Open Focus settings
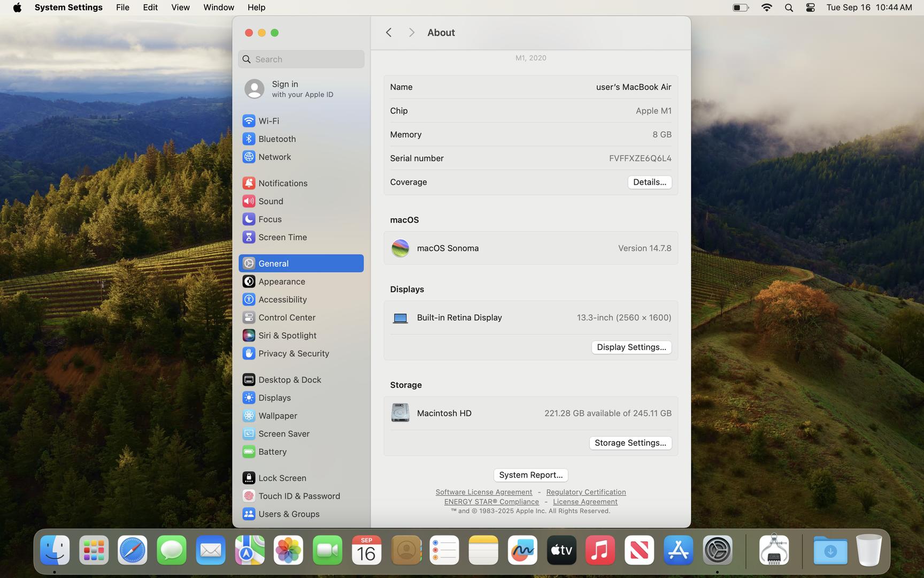Image resolution: width=924 pixels, height=578 pixels. pyautogui.click(x=301, y=219)
